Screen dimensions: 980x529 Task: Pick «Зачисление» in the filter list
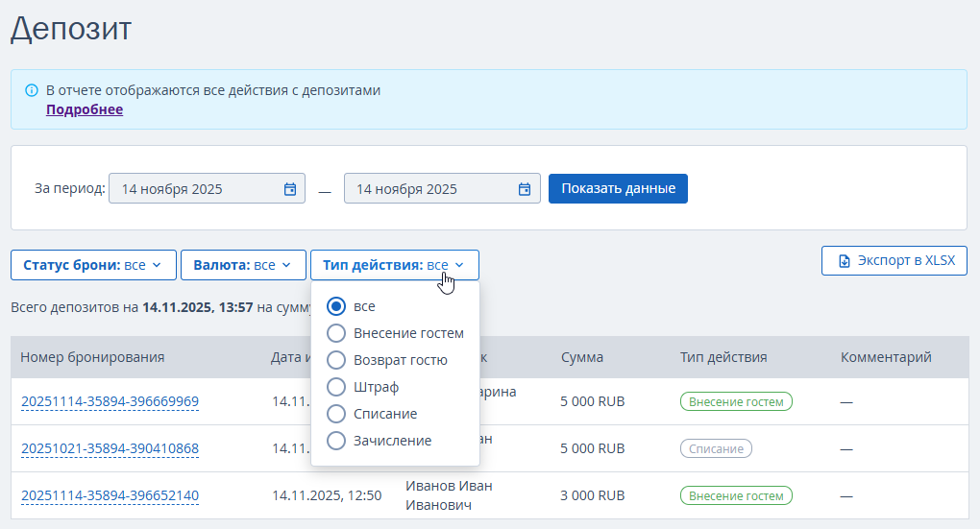tap(336, 441)
